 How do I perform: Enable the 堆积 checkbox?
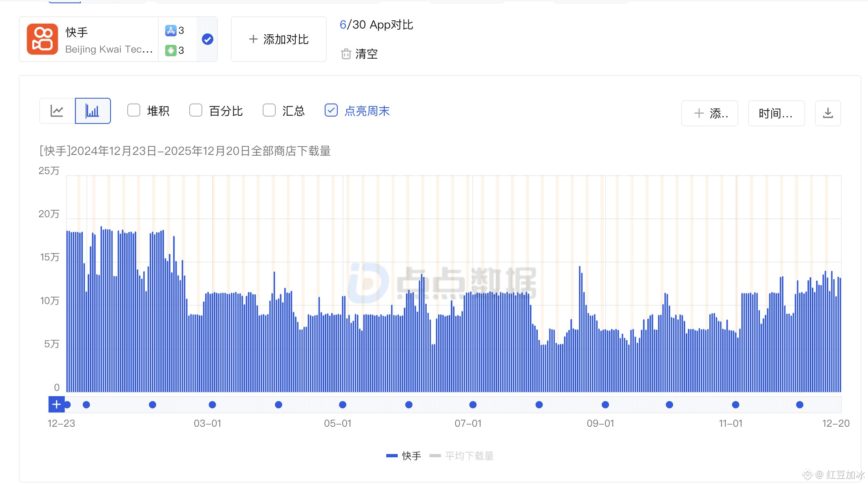pyautogui.click(x=134, y=110)
